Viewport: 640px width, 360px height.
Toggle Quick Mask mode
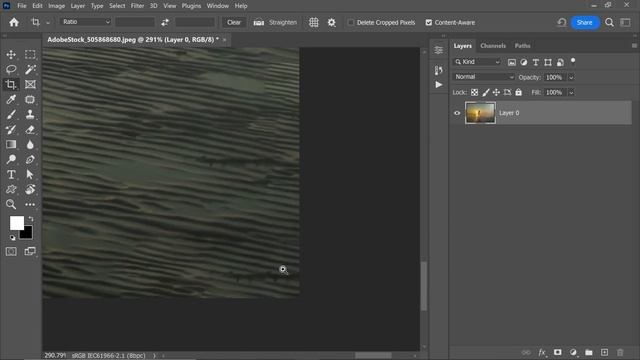click(x=11, y=251)
